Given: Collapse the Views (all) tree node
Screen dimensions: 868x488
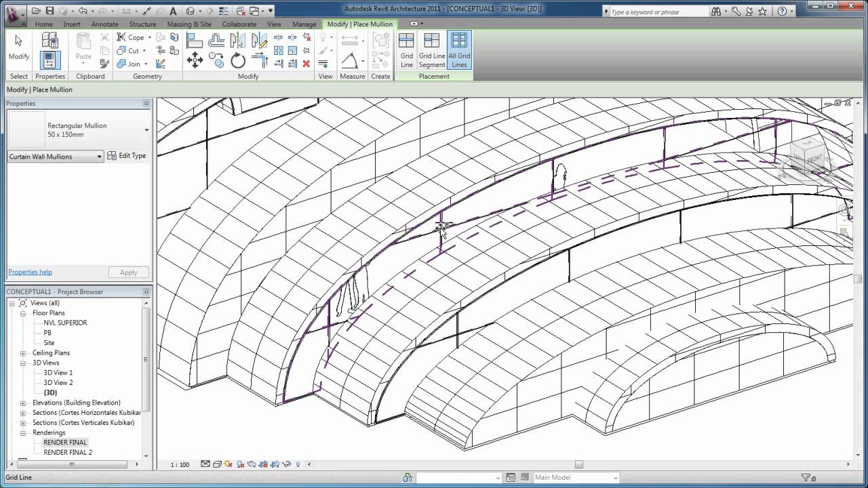Looking at the screenshot, I should (x=12, y=303).
